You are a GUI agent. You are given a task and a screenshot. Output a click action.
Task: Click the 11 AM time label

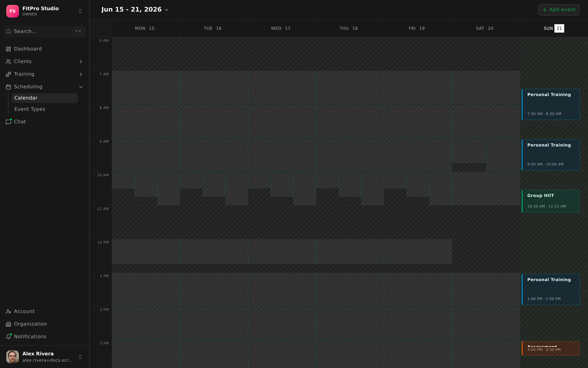[x=103, y=209]
